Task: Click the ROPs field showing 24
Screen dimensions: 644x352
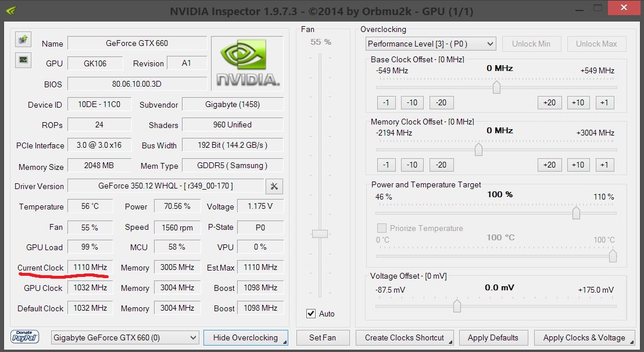Action: [99, 125]
